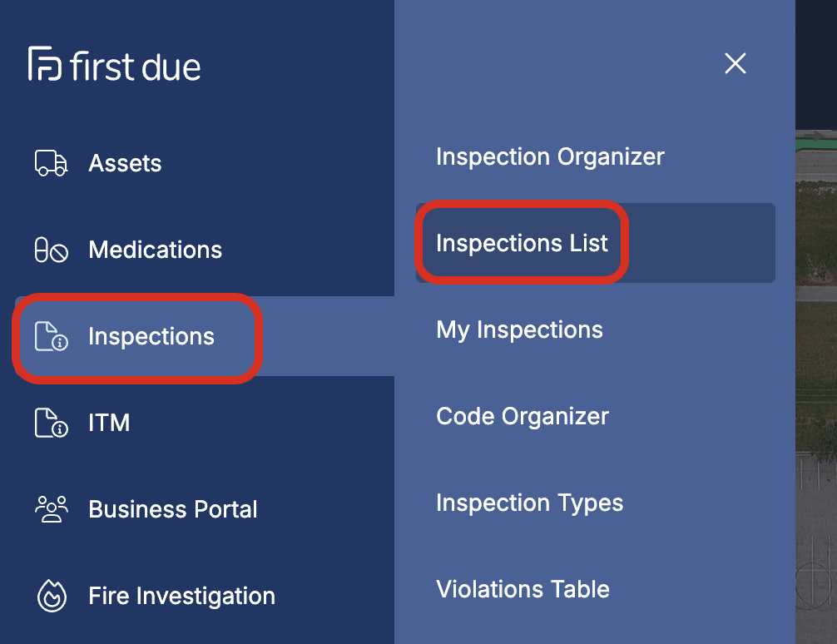Open the ITM module label
The image size is (837, 644).
click(110, 423)
